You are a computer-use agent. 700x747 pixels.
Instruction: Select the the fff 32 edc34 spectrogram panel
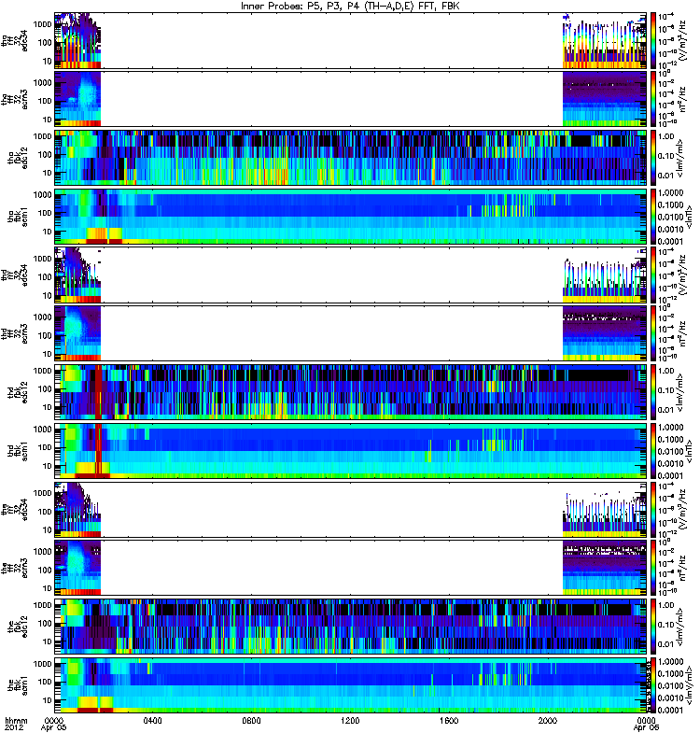(351, 509)
